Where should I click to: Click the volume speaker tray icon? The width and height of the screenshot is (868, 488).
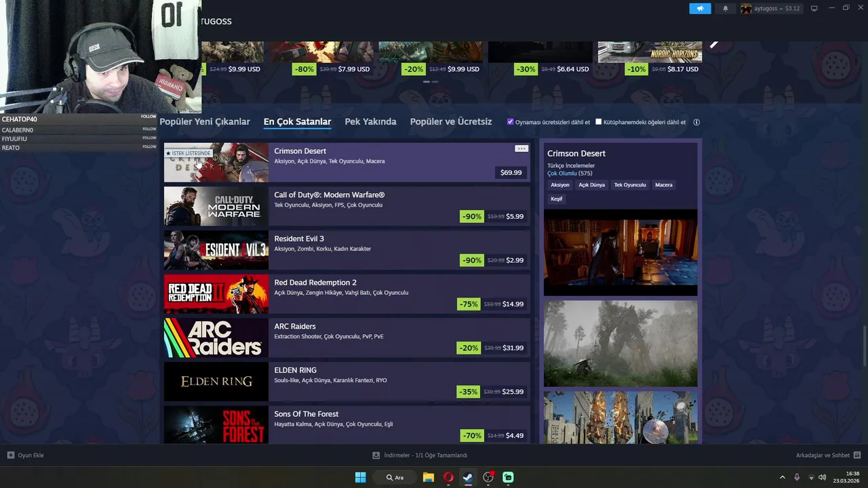coord(823,477)
